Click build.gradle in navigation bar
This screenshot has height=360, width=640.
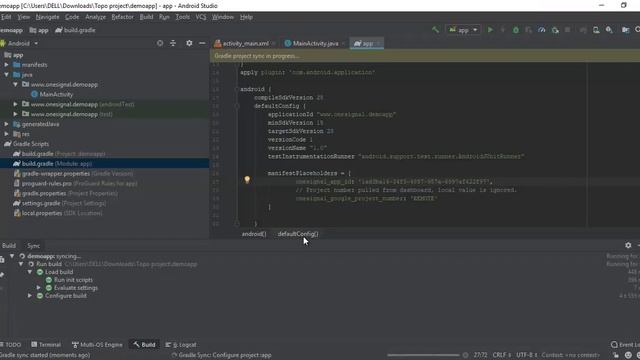pos(76,30)
